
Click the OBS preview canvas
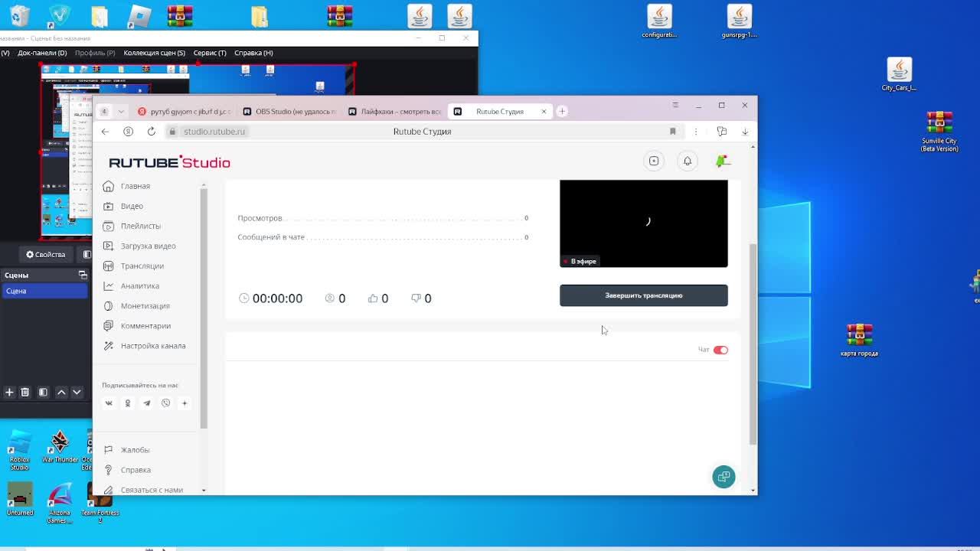coord(198,152)
